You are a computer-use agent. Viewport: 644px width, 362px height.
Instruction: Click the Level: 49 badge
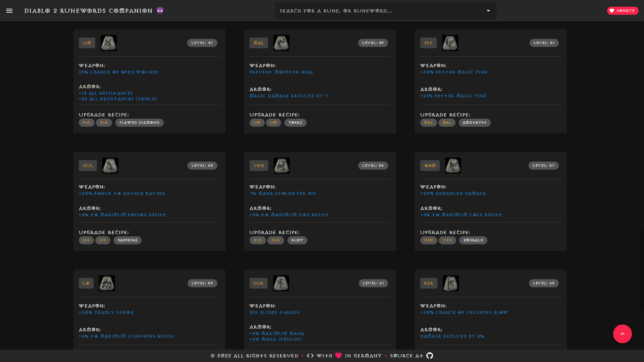(373, 43)
